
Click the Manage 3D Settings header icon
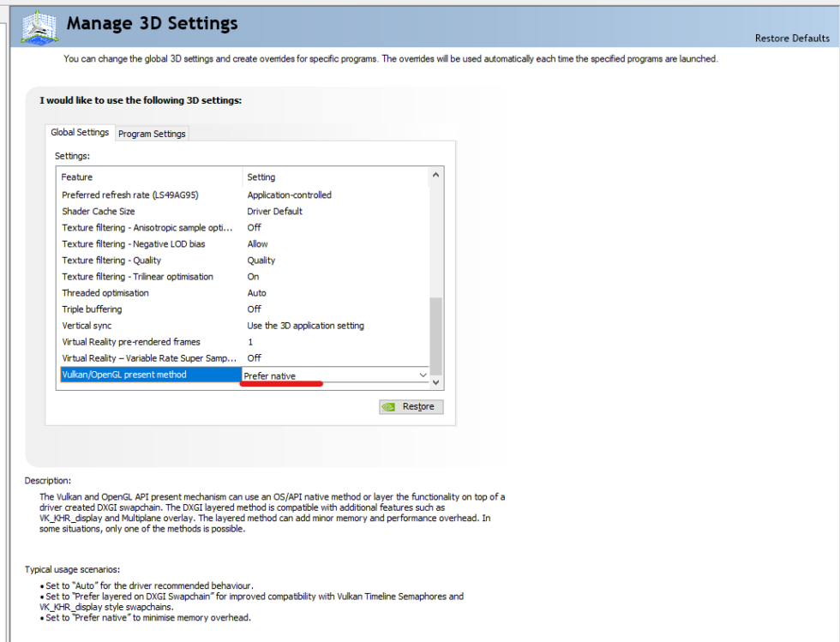coord(39,25)
